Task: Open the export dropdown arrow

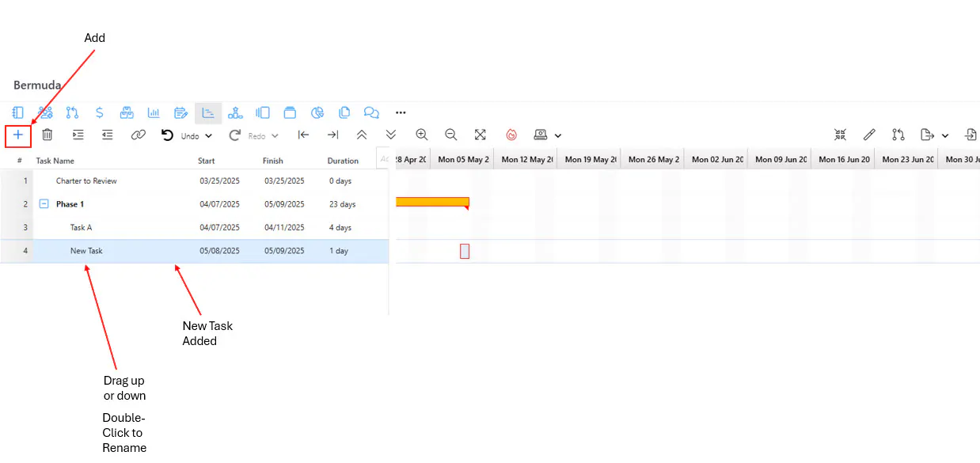Action: pos(945,136)
